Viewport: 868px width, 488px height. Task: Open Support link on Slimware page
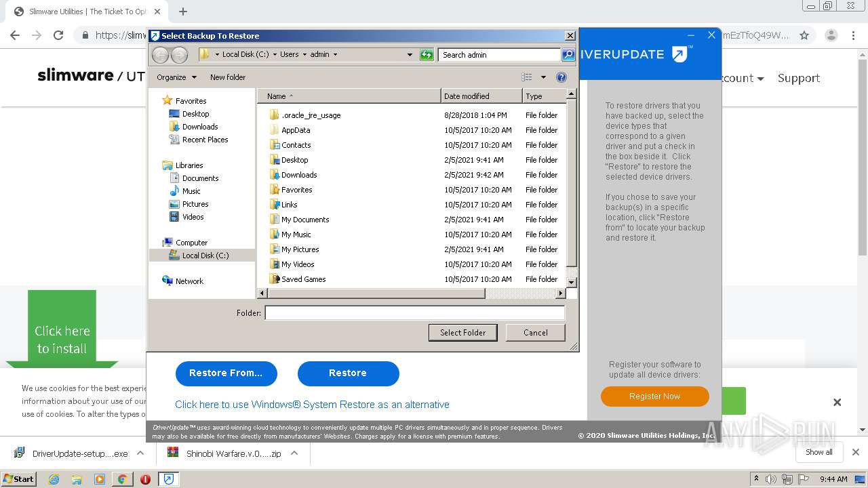click(799, 78)
